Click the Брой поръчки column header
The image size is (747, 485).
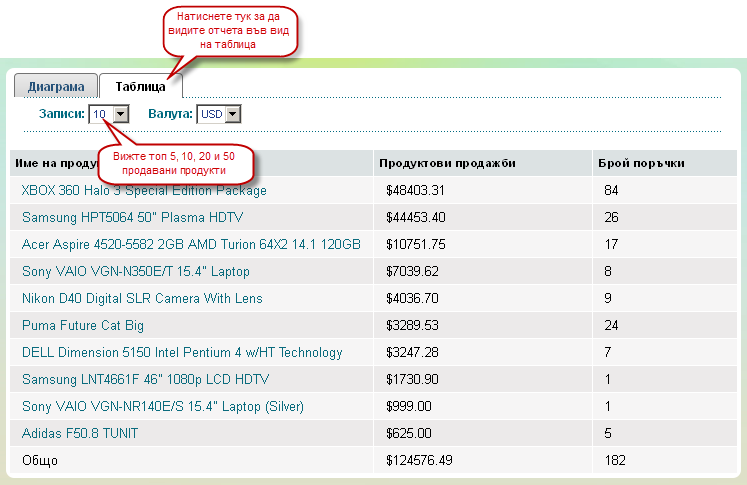coord(641,163)
